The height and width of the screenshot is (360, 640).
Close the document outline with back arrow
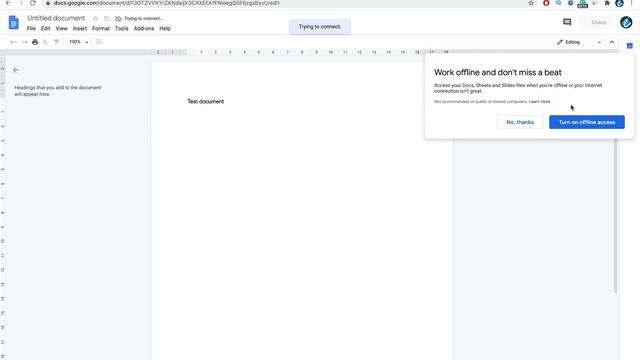click(16, 70)
